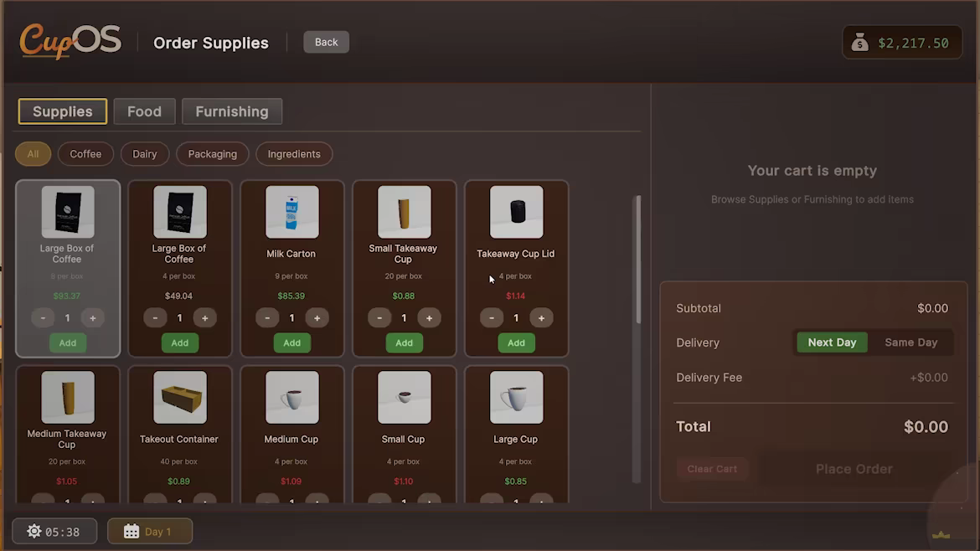980x551 pixels.
Task: Increase quantity of $93.37 Large Box of Coffee
Action: click(x=92, y=318)
